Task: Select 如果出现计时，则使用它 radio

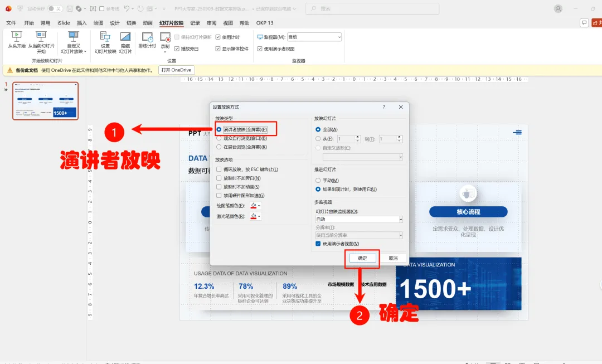Action: [318, 190]
